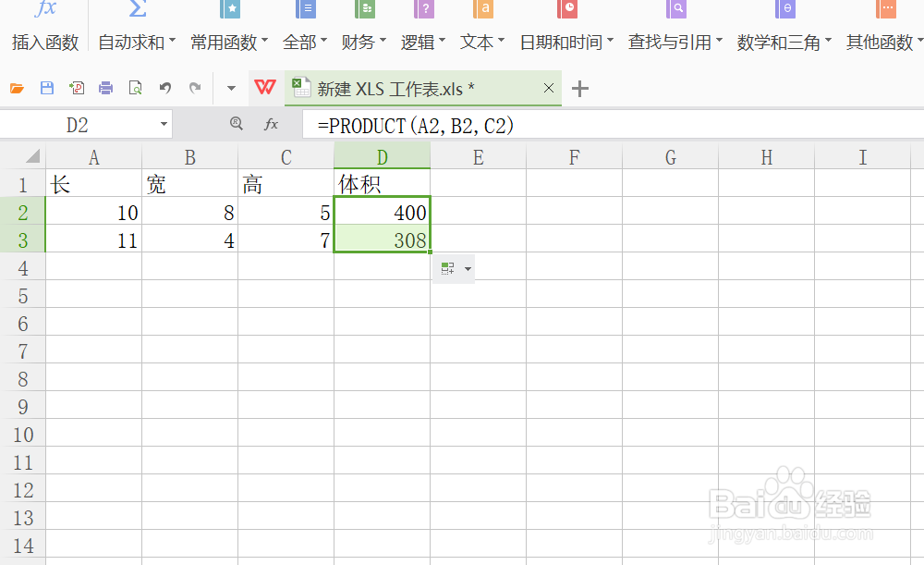
Task: Expand the 自动求和 dropdown arrow
Action: (172, 41)
